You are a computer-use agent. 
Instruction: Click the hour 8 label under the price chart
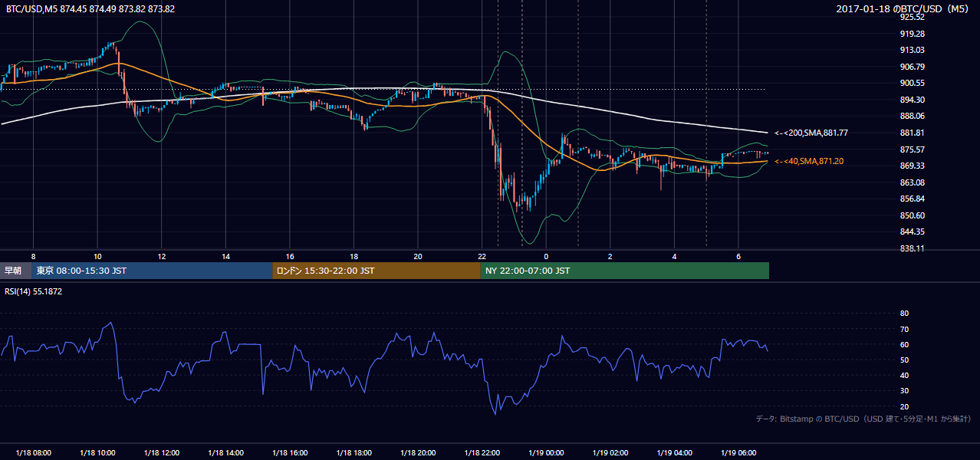(33, 255)
